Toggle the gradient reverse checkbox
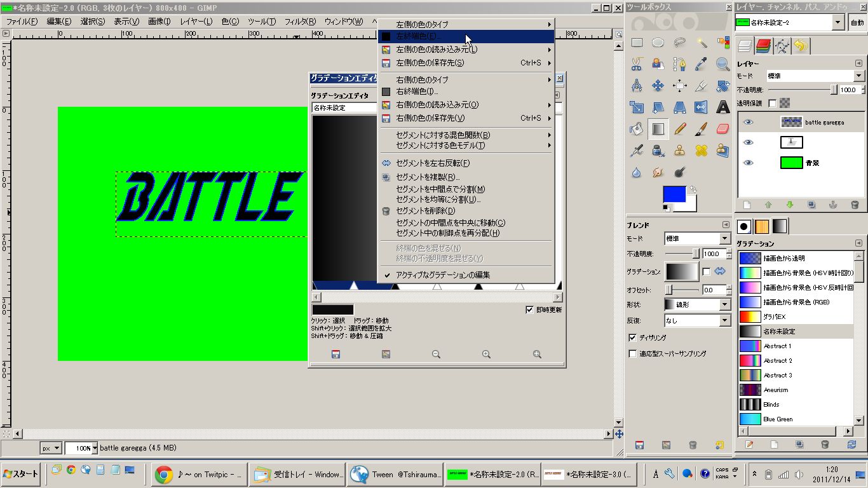The height and width of the screenshot is (488, 868). tap(706, 271)
